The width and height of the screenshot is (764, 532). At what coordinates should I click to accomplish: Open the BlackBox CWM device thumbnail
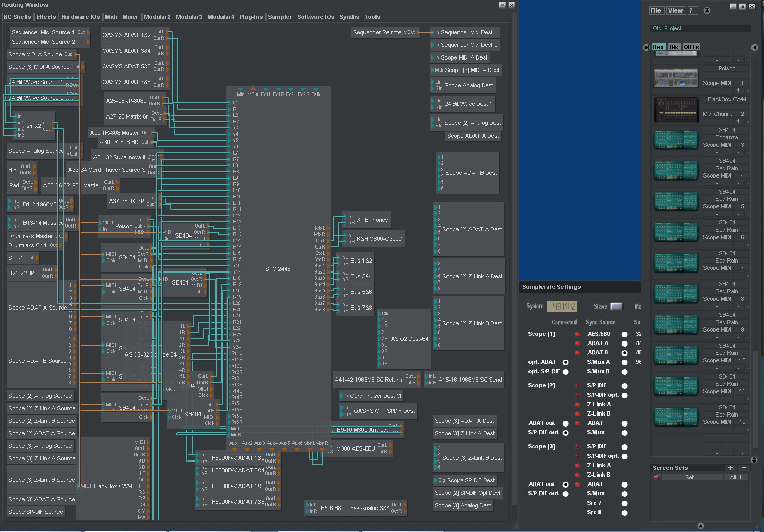676,109
